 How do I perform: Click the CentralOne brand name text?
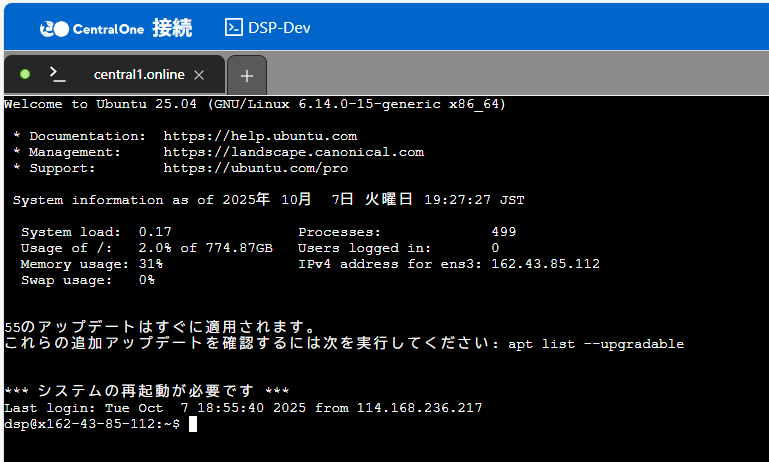[x=108, y=28]
